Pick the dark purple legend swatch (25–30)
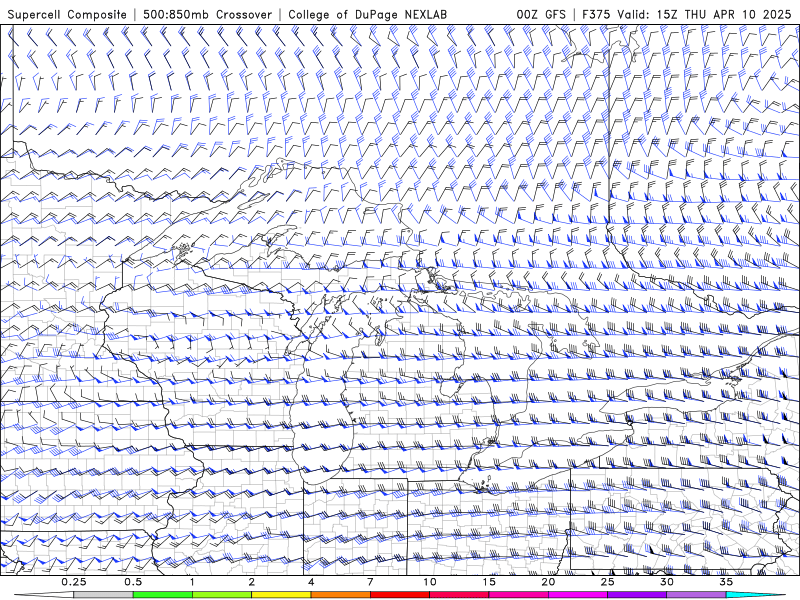Screen dimensions: 800x600 click(x=637, y=595)
